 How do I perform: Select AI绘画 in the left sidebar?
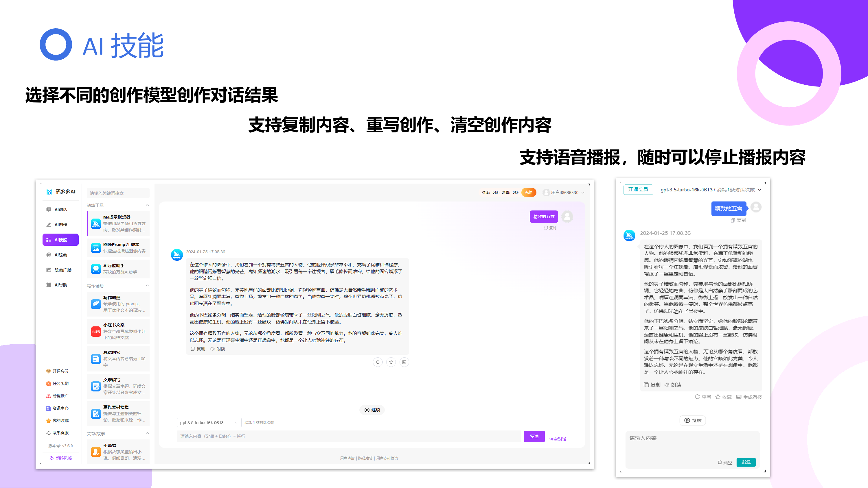61,255
